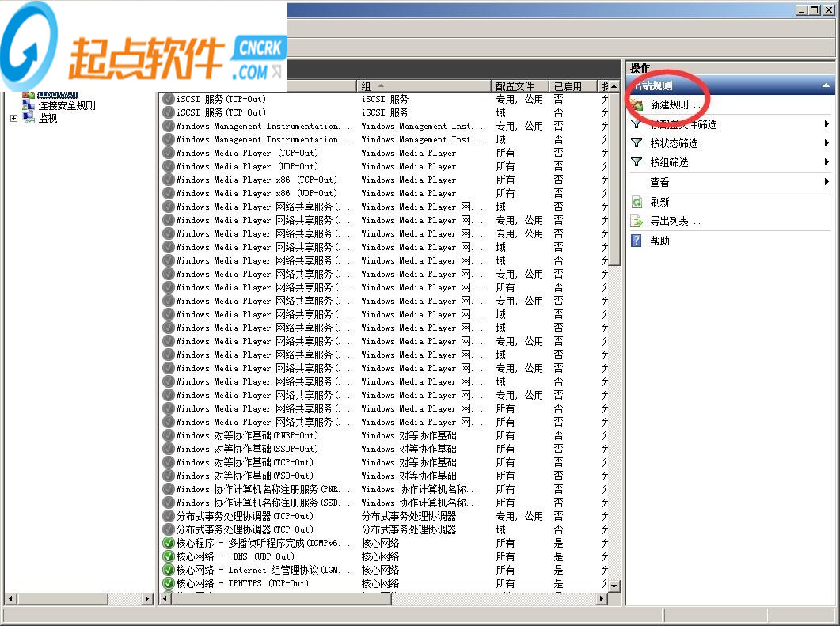840x626 pixels.
Task: Click the 连接安全规则 tree icon
Action: click(29, 105)
